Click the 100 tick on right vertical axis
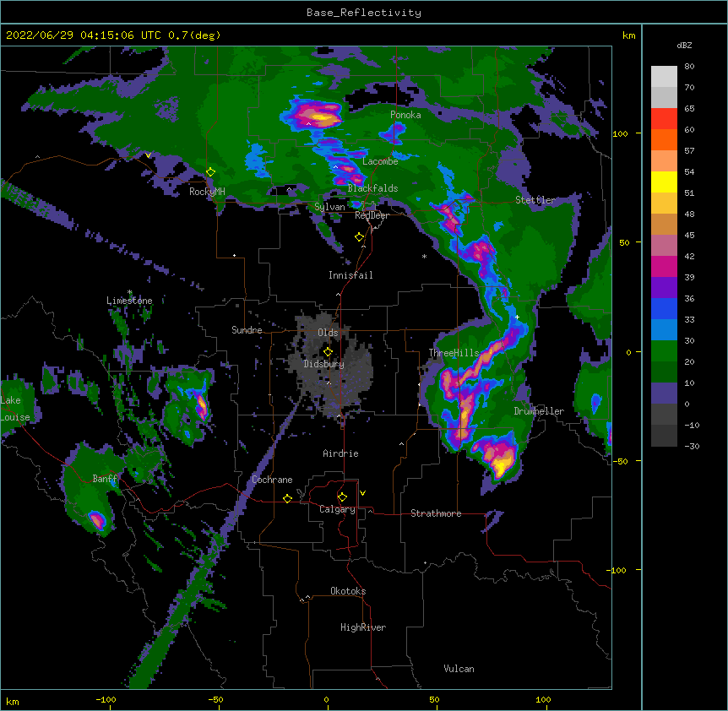Screen dimensions: 728x711 (x=620, y=134)
